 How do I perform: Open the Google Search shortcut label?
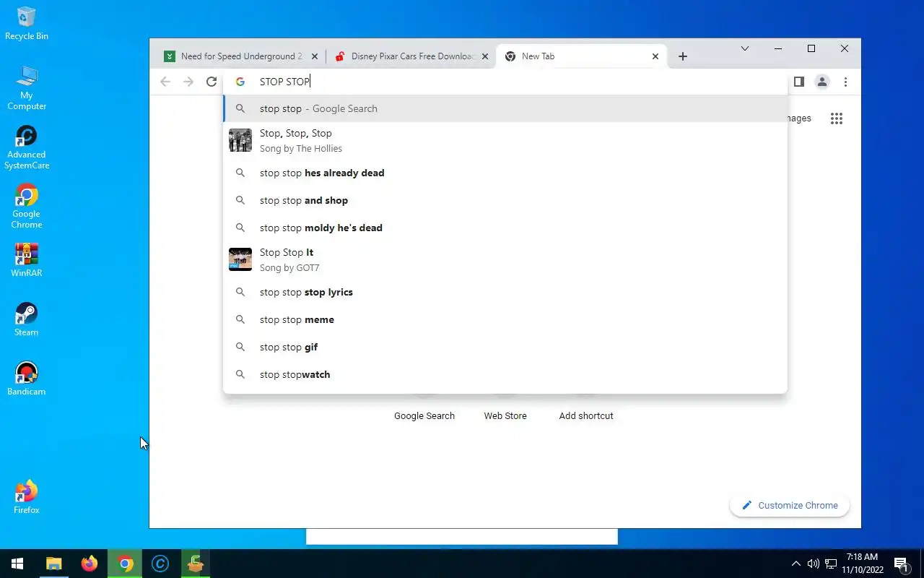[x=424, y=416]
